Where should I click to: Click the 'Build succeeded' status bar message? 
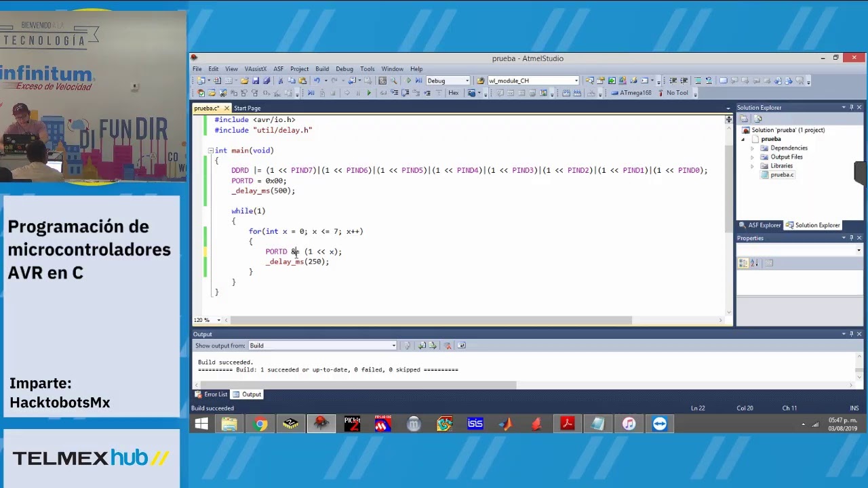pos(212,408)
